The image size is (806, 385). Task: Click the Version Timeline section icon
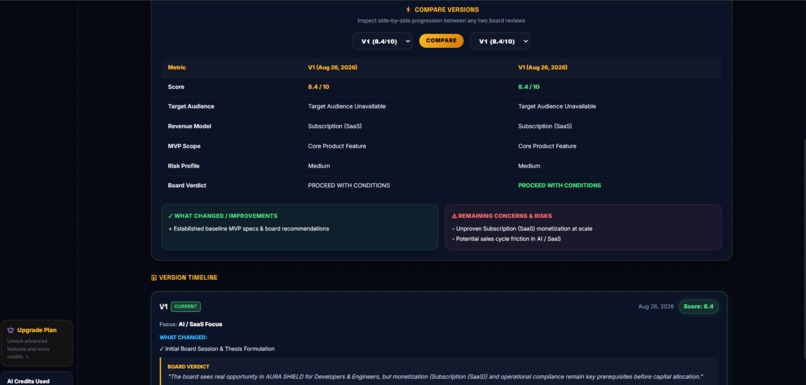coord(154,278)
